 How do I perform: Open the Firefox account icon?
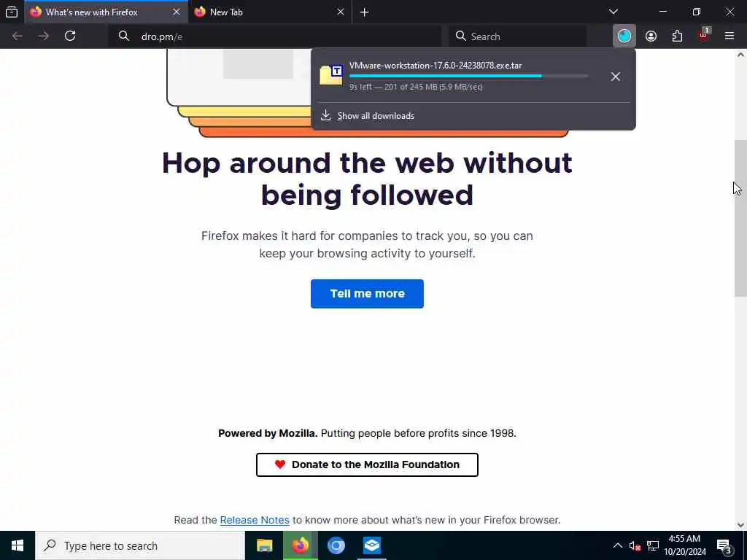[x=651, y=36]
